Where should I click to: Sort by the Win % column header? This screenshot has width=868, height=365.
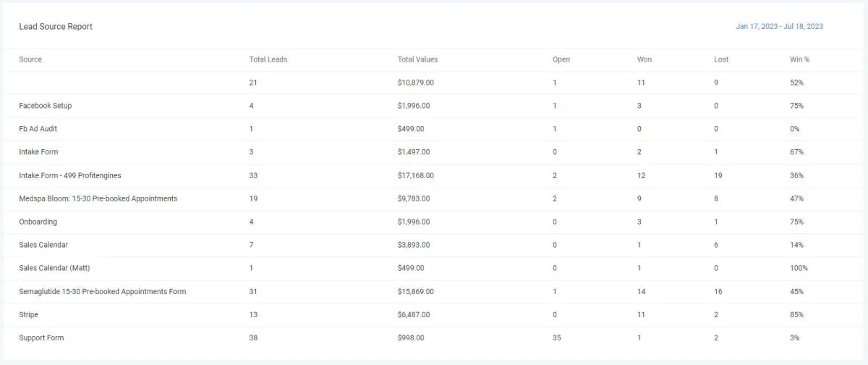click(x=799, y=59)
